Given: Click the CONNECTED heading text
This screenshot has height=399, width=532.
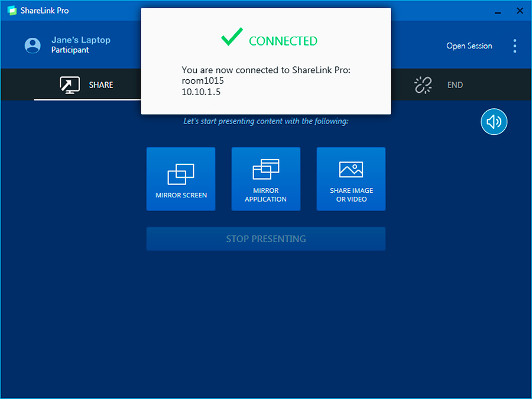Looking at the screenshot, I should [x=283, y=41].
